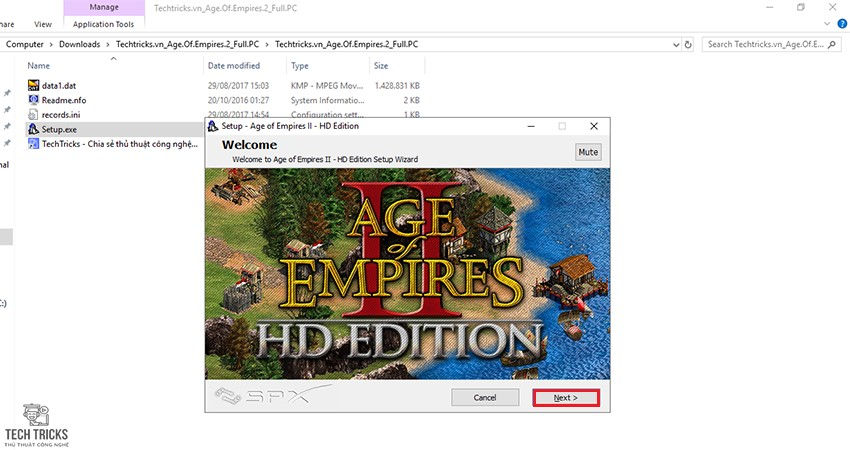Select the Setup.exe file name
The width and height of the screenshot is (850, 450).
click(59, 130)
